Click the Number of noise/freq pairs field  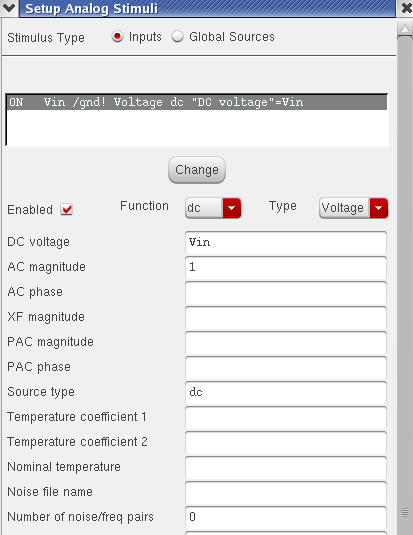pos(286,517)
